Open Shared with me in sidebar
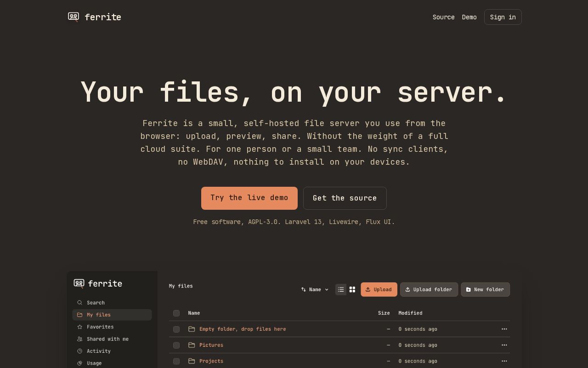The image size is (588, 368). click(x=112, y=339)
